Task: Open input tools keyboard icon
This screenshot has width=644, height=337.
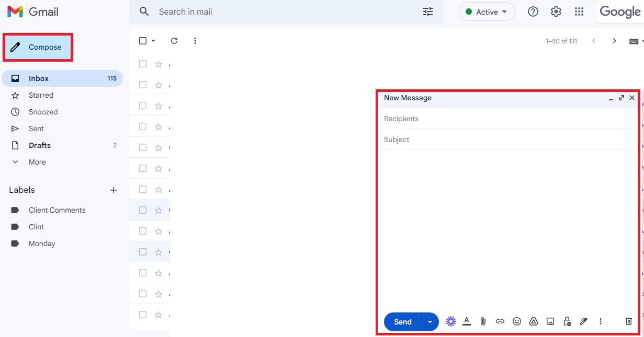Action: click(634, 41)
